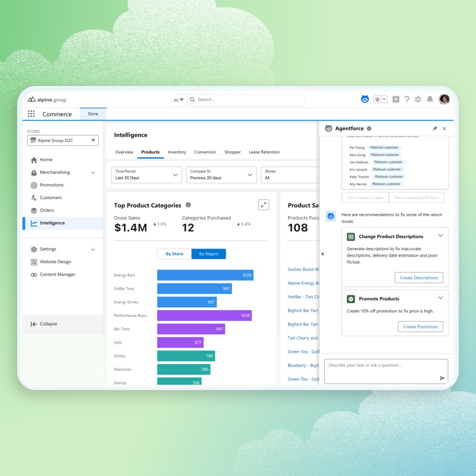
Task: Open the Stores filter dropdown
Action: coord(290,175)
